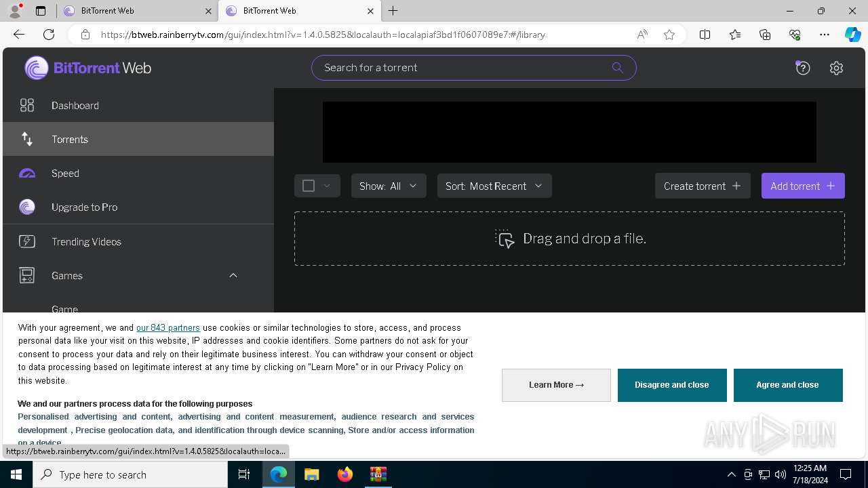Click Disagree and close button
The image size is (868, 488).
(672, 385)
